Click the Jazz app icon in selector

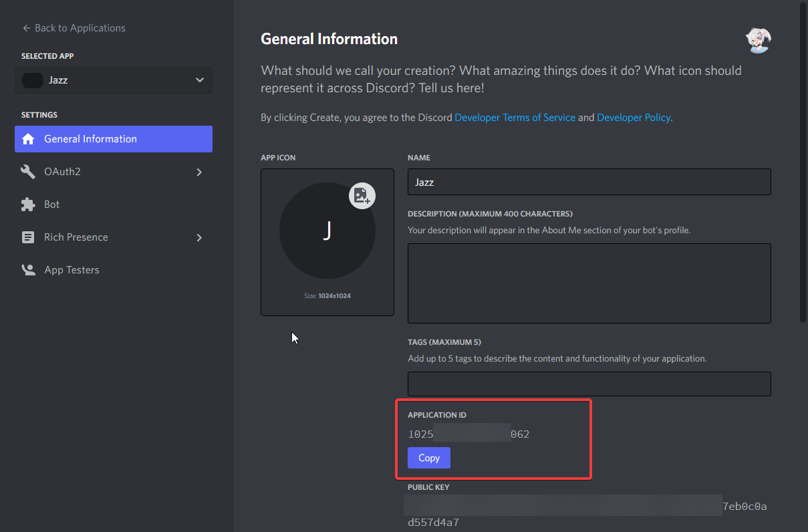click(32, 80)
